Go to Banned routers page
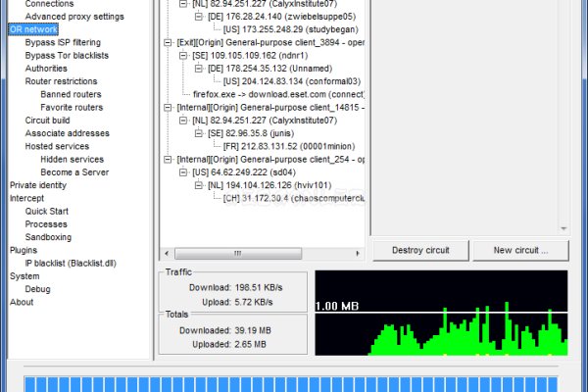This screenshot has height=392, width=588. pos(72,94)
